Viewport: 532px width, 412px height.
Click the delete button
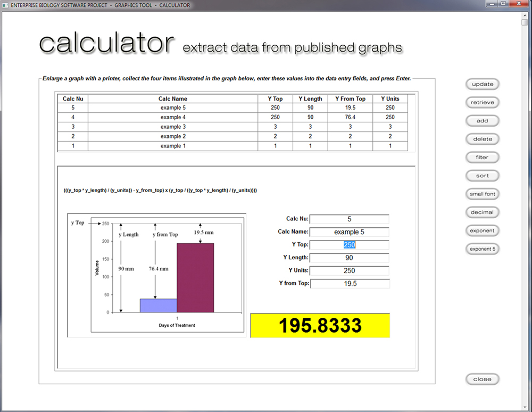[482, 139]
